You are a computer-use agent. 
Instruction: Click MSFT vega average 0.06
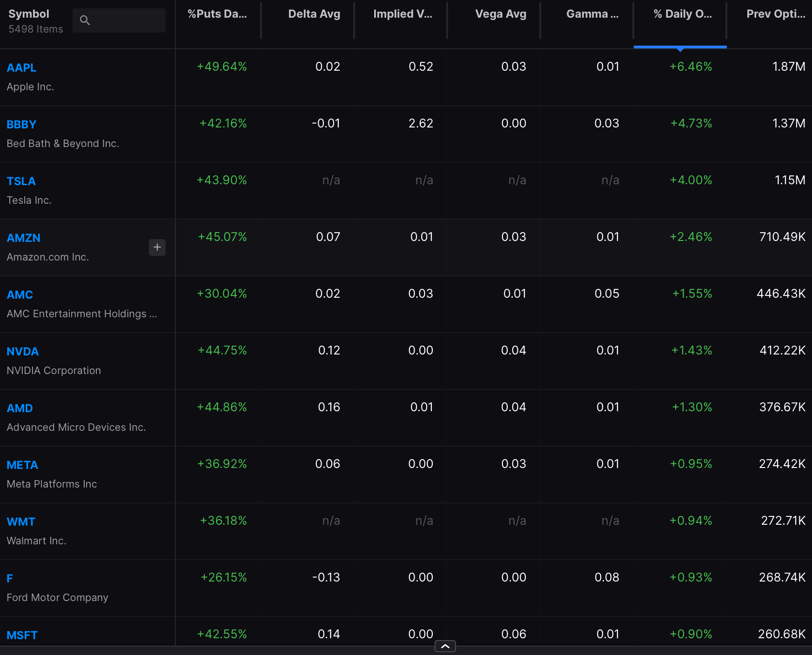[x=514, y=634]
